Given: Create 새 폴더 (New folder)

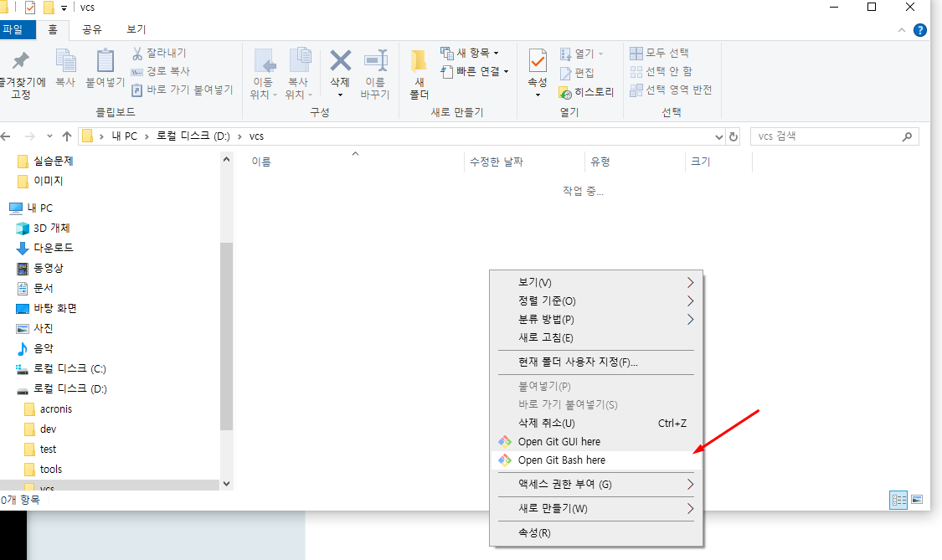Looking at the screenshot, I should pyautogui.click(x=420, y=74).
